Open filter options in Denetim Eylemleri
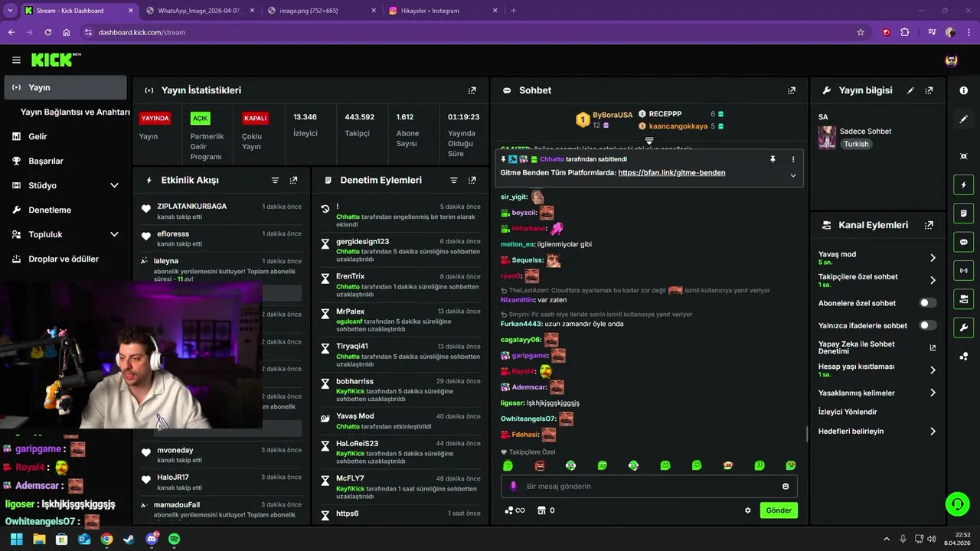 [453, 181]
